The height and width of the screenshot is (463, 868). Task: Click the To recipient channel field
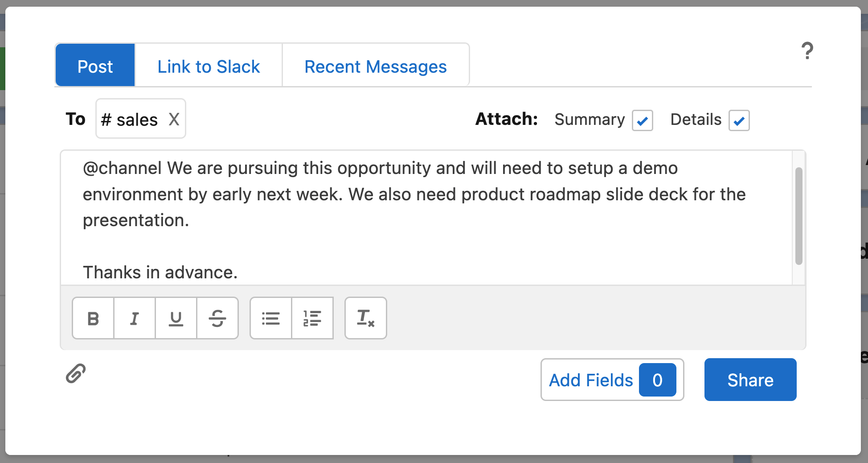coord(129,120)
